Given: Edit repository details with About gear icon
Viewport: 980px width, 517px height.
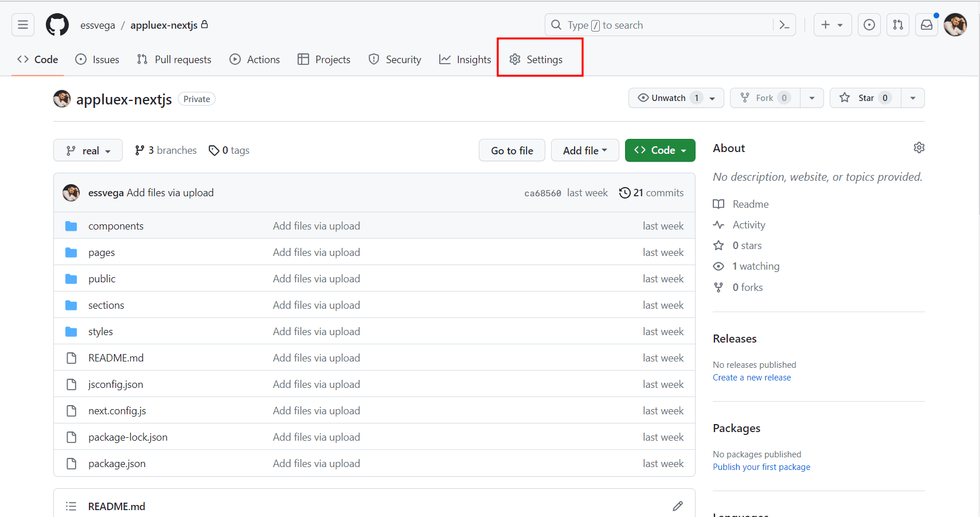Looking at the screenshot, I should (919, 147).
